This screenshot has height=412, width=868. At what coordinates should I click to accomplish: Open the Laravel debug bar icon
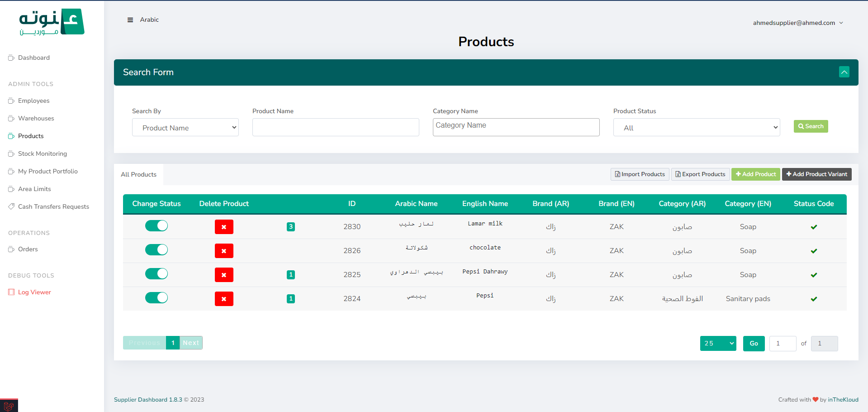pos(9,406)
